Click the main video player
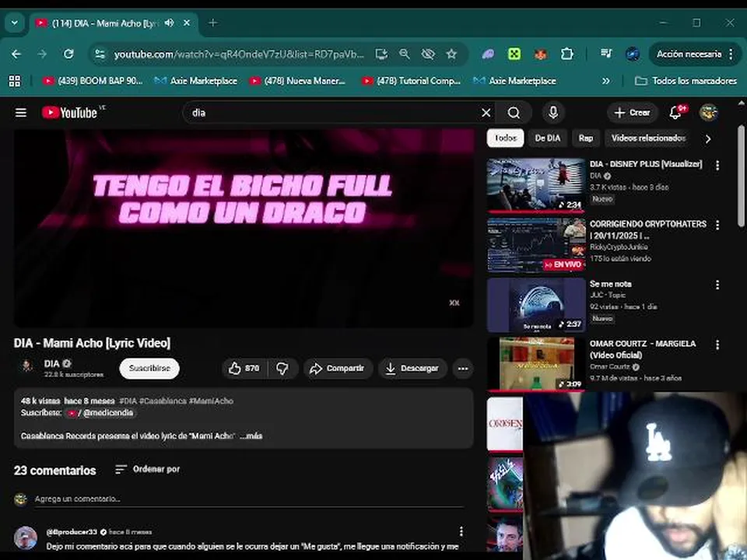The image size is (747, 560). 244,228
